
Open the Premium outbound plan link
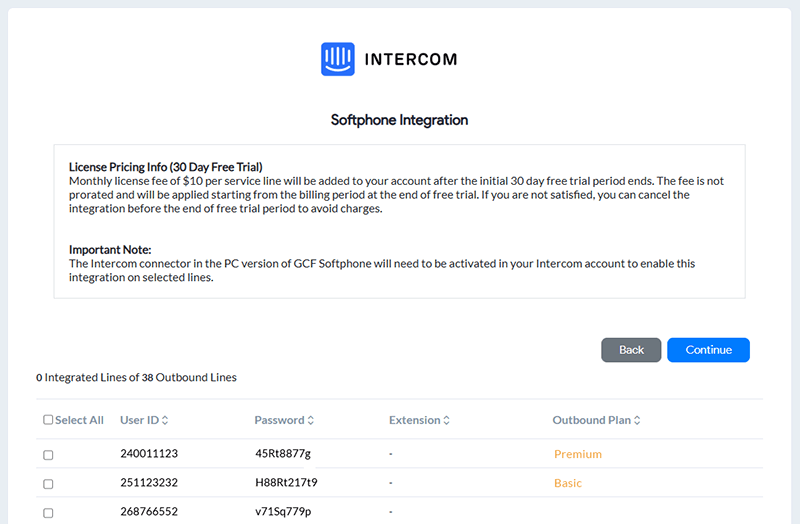(x=578, y=454)
